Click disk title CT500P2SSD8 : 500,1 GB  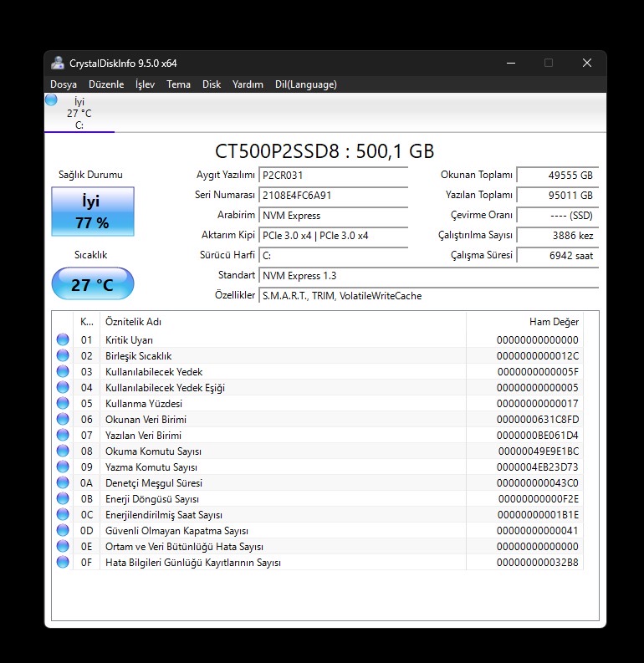point(325,151)
